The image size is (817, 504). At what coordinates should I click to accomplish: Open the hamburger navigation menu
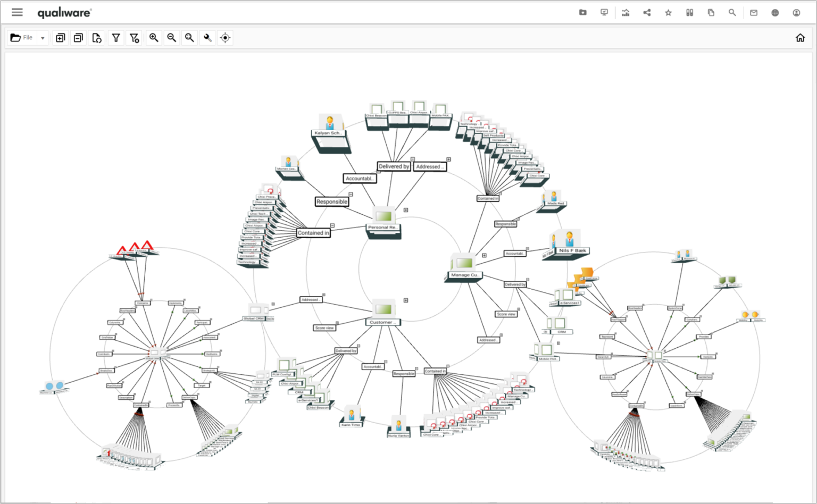coord(17,12)
